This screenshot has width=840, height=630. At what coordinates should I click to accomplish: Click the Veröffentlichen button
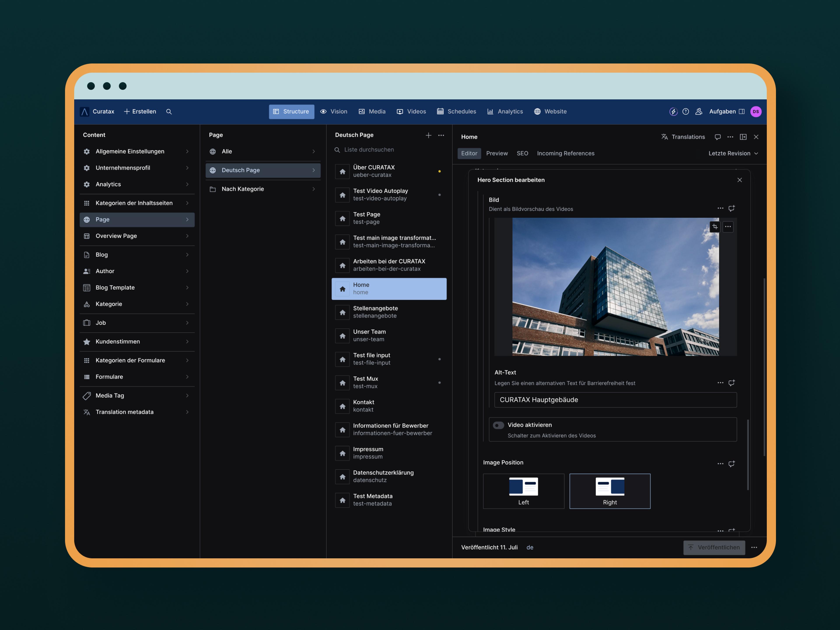(x=714, y=547)
